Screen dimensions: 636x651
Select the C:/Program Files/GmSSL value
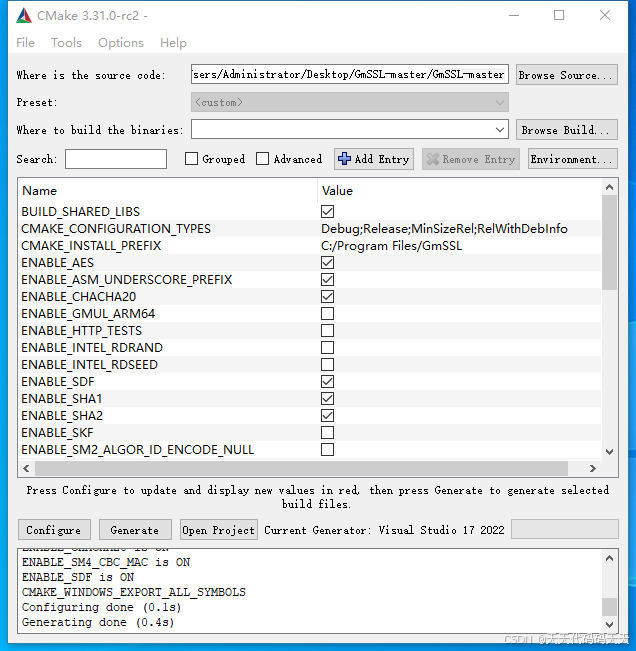(x=391, y=246)
